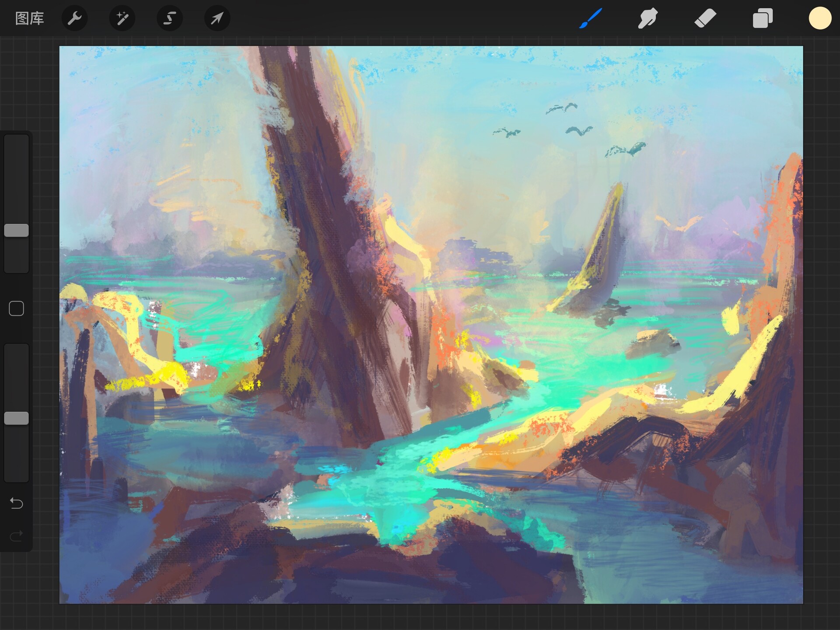Select the Transform arrow tool

pyautogui.click(x=217, y=18)
